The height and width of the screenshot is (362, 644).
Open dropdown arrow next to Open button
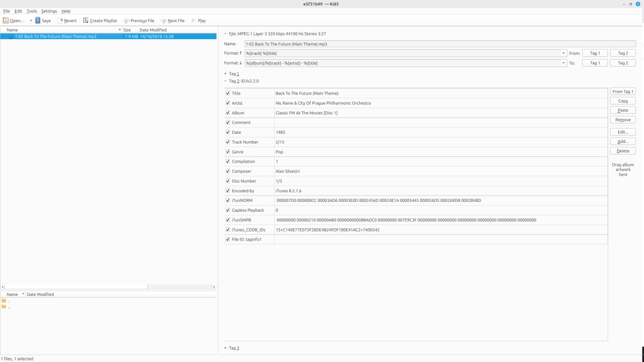pyautogui.click(x=31, y=20)
